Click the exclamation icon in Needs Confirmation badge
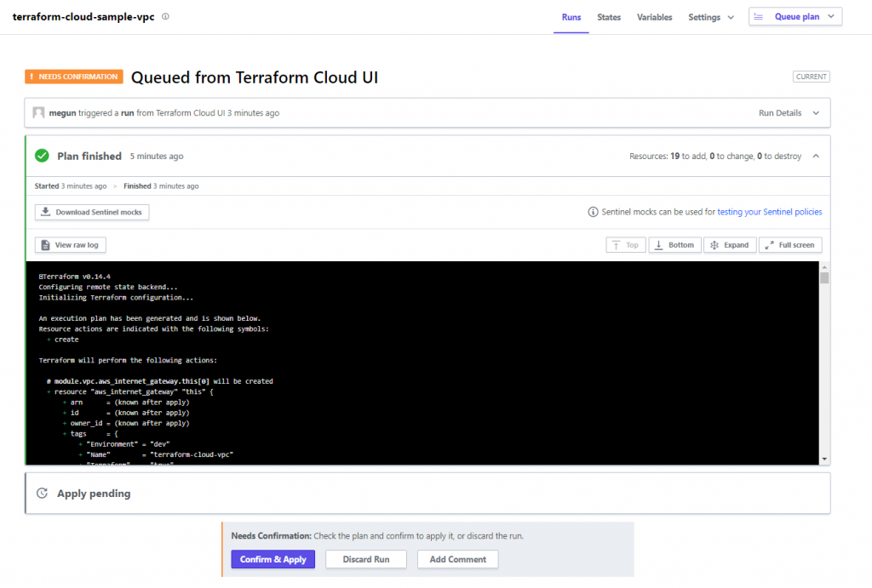 (32, 77)
